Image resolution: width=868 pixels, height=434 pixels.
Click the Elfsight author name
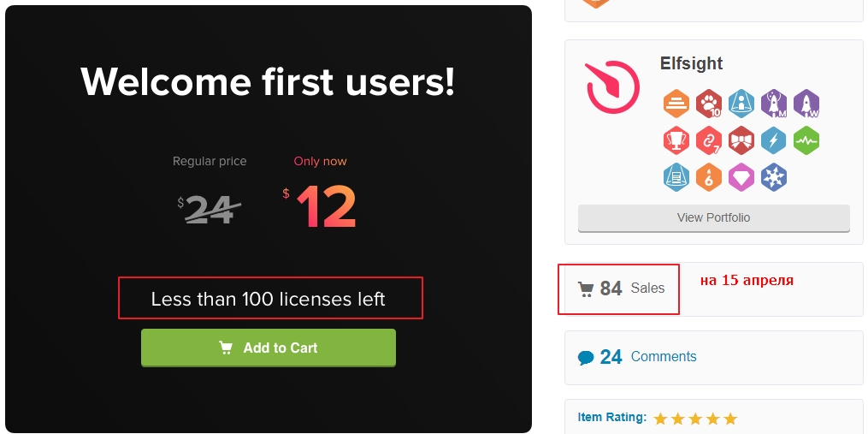click(691, 64)
